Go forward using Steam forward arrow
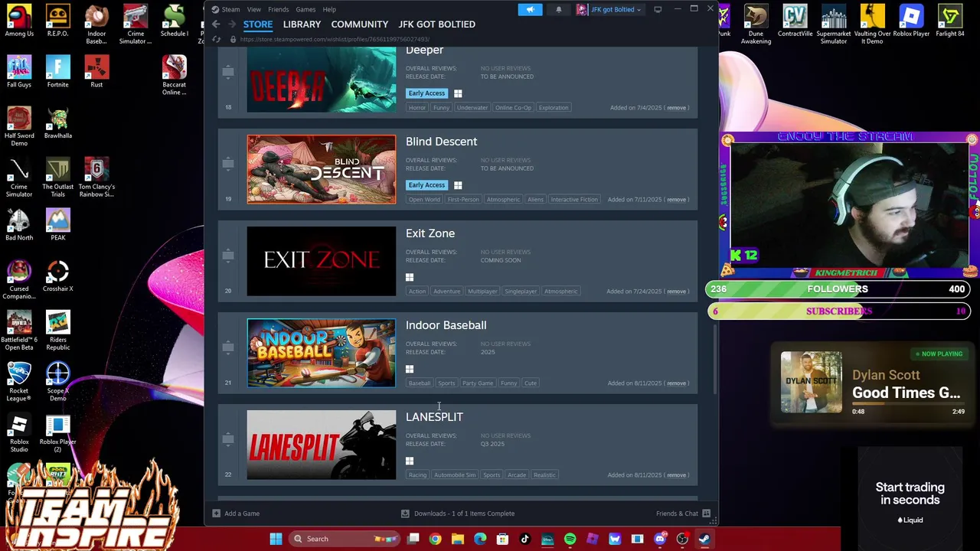This screenshot has height=551, width=980. 232,24
